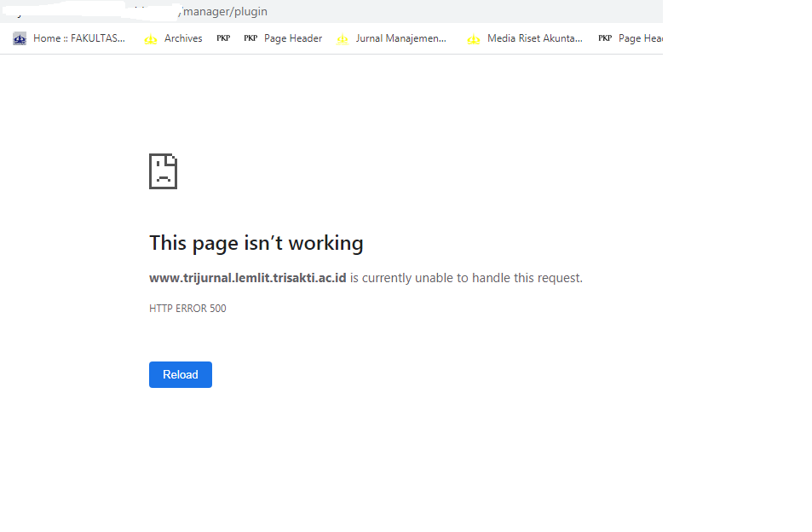Click the Media Riset Akunta bookmark favicon
This screenshot has height=532, width=812.
click(474, 38)
